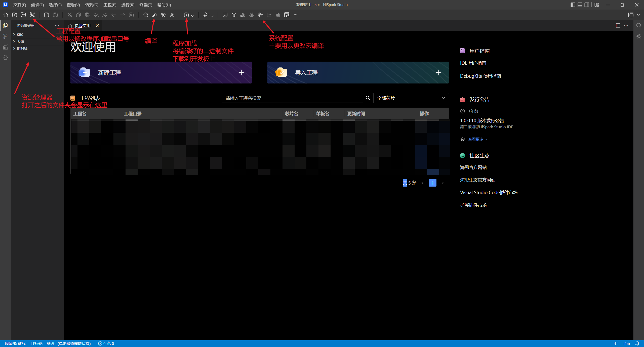This screenshot has width=644, height=347.
Task: Open the 全部芯片 chip filter dropdown
Action: [x=411, y=98]
